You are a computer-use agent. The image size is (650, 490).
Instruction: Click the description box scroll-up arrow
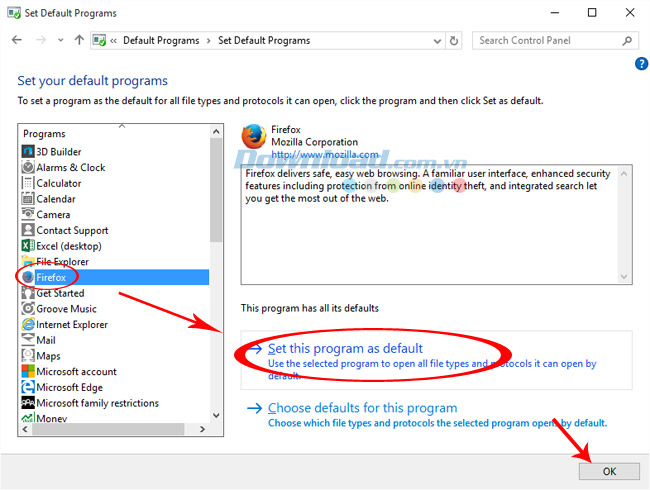pyautogui.click(x=624, y=174)
